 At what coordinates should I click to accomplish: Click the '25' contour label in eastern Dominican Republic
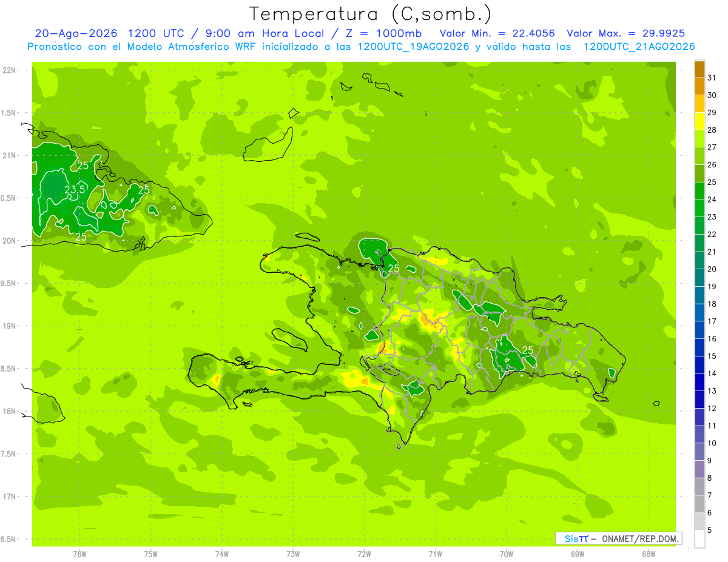tap(528, 350)
